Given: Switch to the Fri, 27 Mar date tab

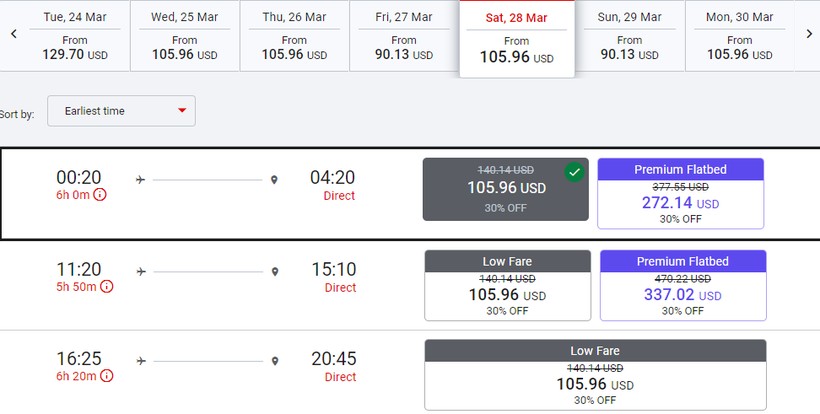Looking at the screenshot, I should [403, 36].
